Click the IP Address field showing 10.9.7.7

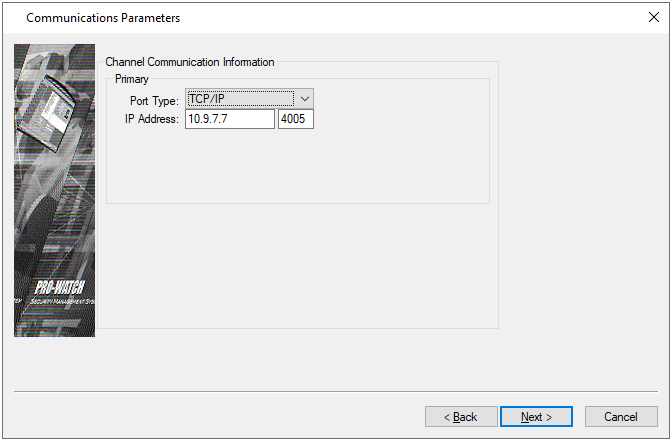tap(229, 119)
